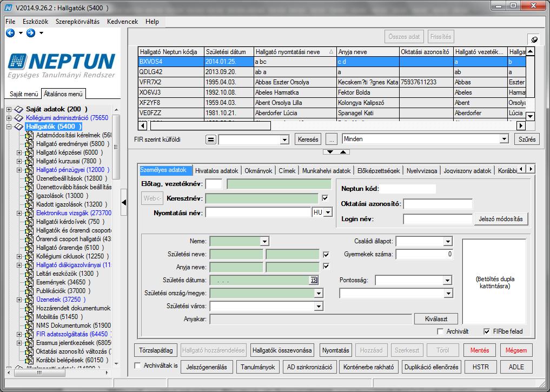Screen dimensions: 550x392
Task: Enable the Archivált checkbox
Action: pyautogui.click(x=440, y=331)
